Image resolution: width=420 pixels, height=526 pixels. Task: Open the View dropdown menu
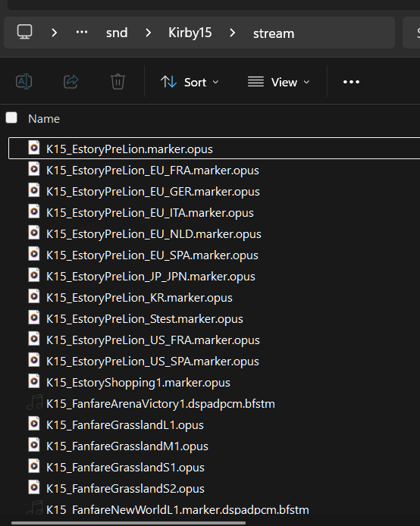[278, 82]
